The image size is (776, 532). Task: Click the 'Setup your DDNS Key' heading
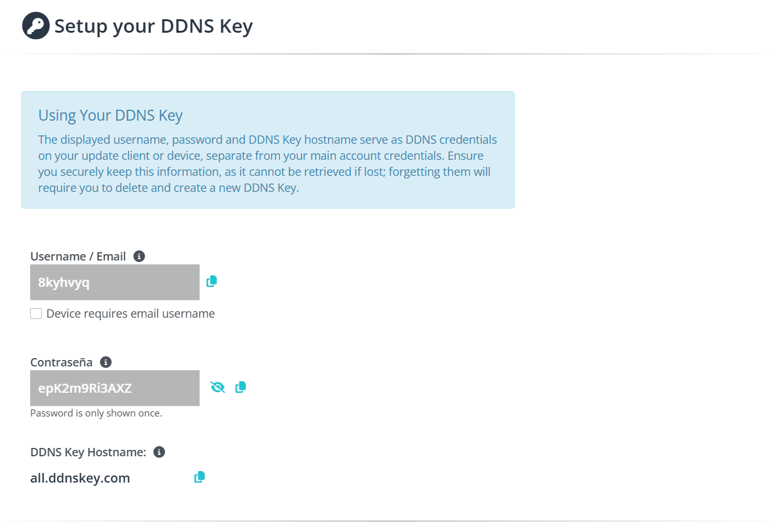click(x=153, y=26)
